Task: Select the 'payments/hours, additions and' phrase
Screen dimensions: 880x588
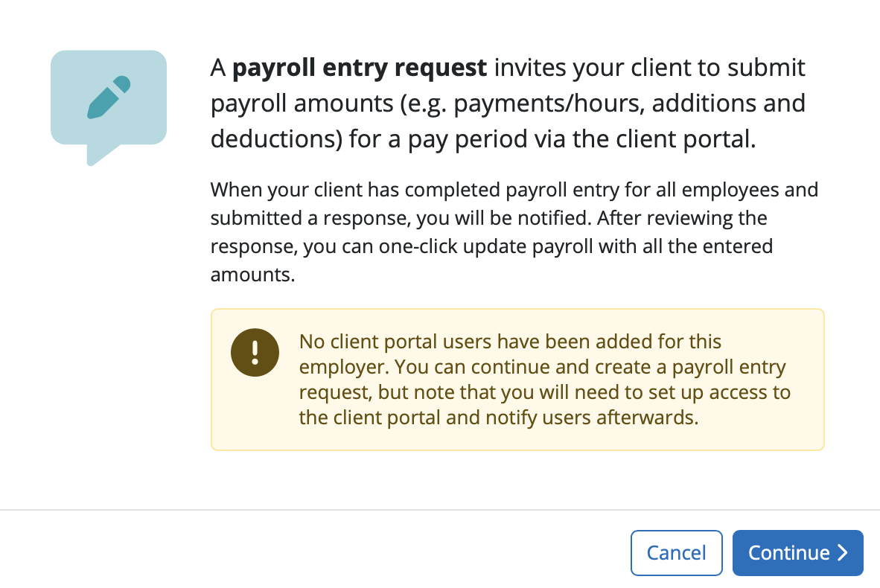Action: 629,103
